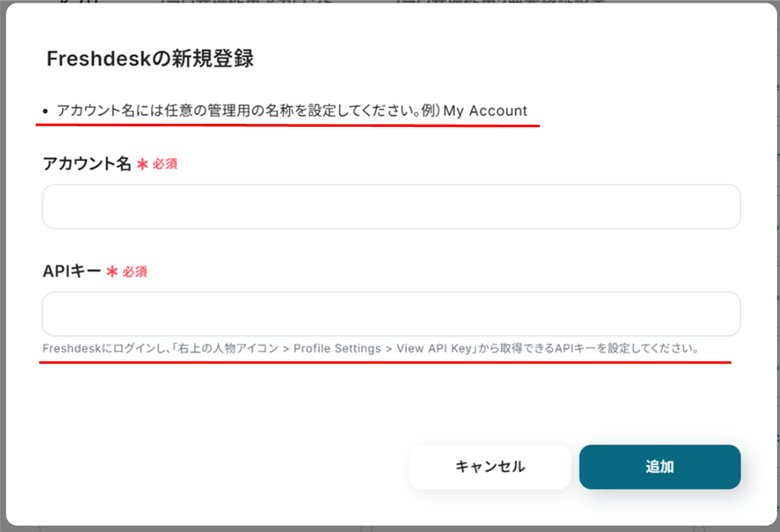Click the APIキー field label

click(72, 271)
